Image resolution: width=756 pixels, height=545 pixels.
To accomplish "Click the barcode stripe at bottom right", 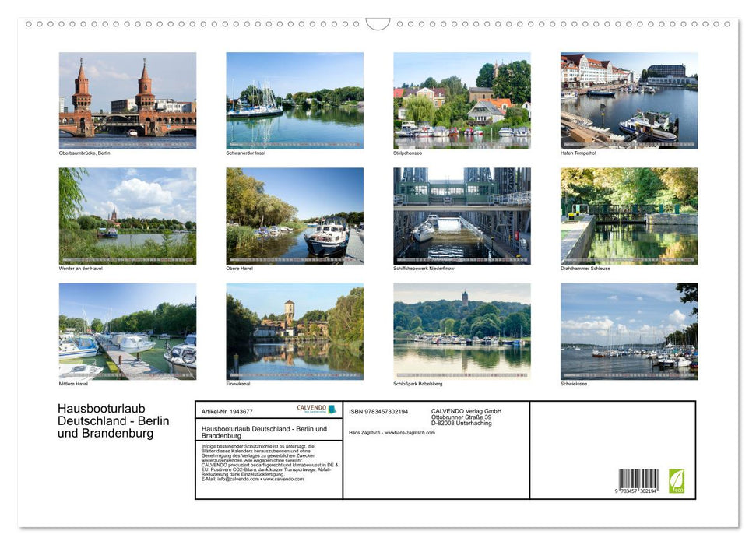I will point(638,476).
